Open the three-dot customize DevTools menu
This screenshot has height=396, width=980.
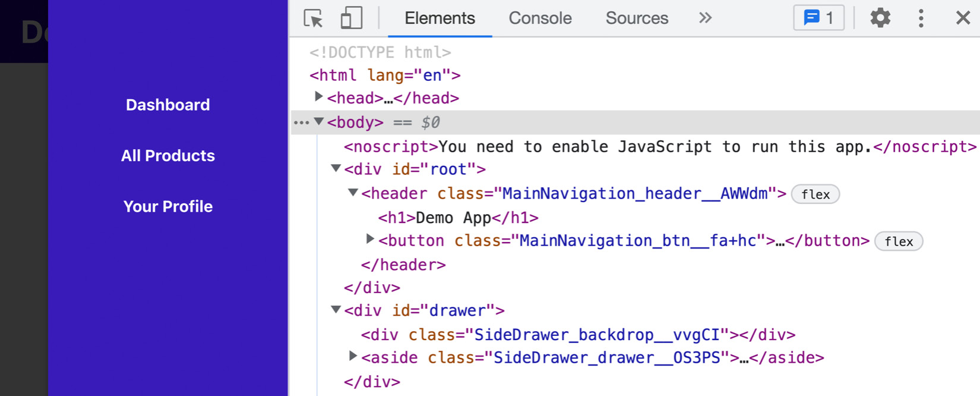(x=921, y=18)
